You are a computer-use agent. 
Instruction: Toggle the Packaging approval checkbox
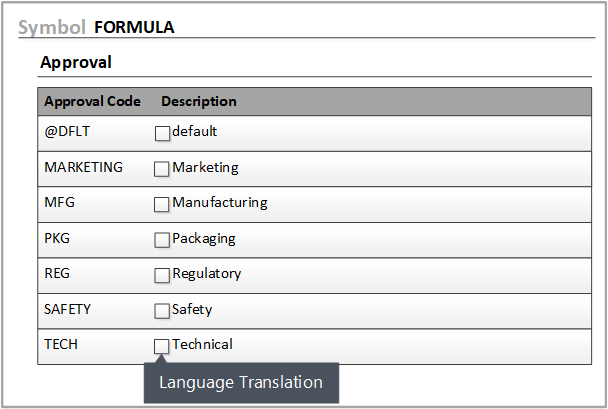click(162, 240)
